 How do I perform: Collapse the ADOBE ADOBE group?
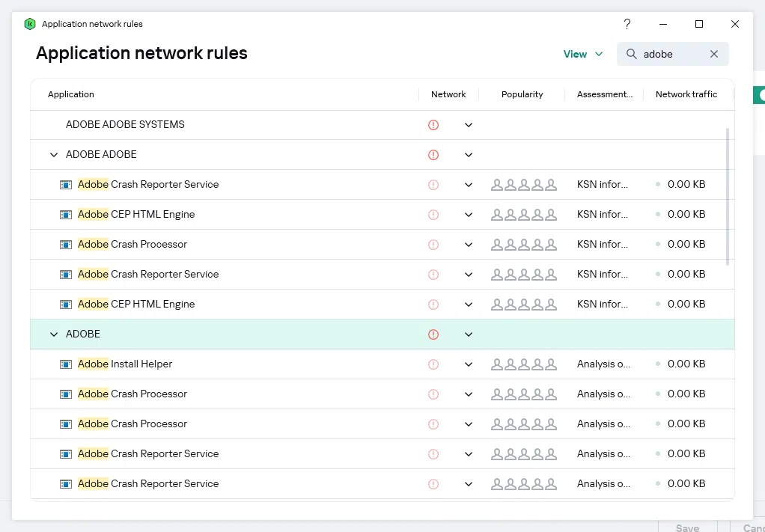tap(54, 155)
